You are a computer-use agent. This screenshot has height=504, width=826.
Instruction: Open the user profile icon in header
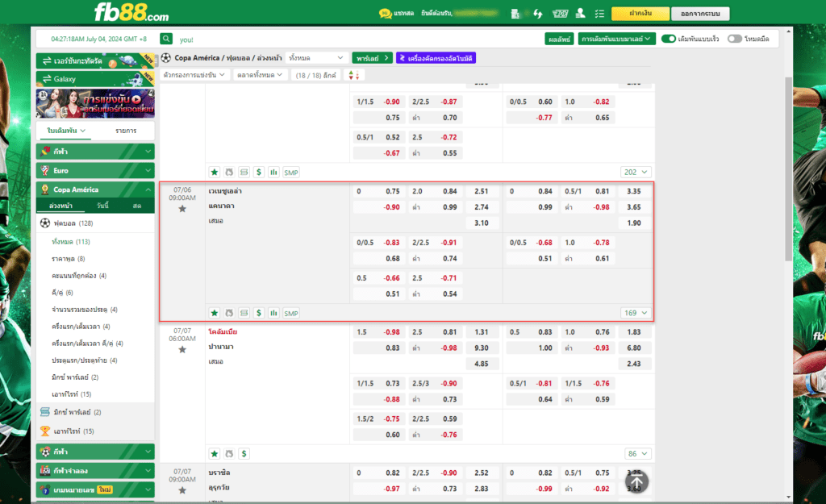[x=580, y=13]
